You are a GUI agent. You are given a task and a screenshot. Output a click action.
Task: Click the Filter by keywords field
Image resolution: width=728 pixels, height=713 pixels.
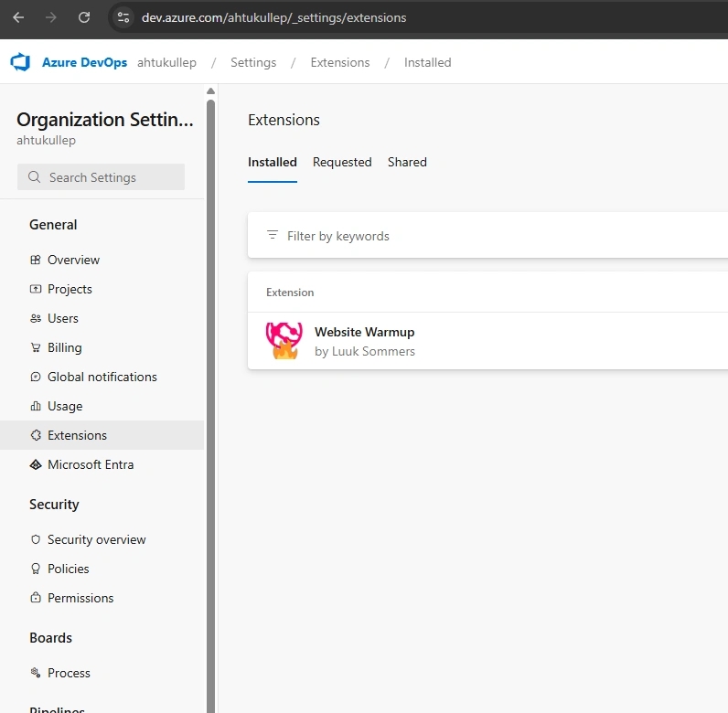click(x=487, y=235)
